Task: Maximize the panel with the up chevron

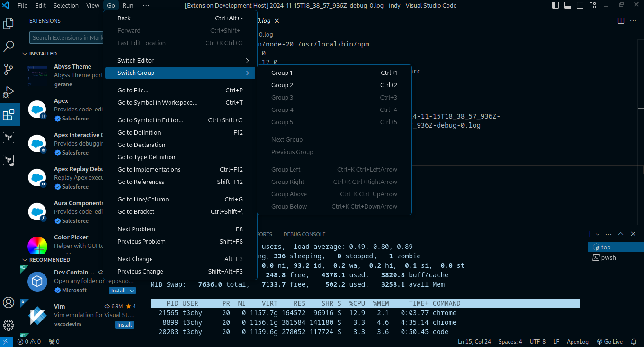Action: (621, 234)
